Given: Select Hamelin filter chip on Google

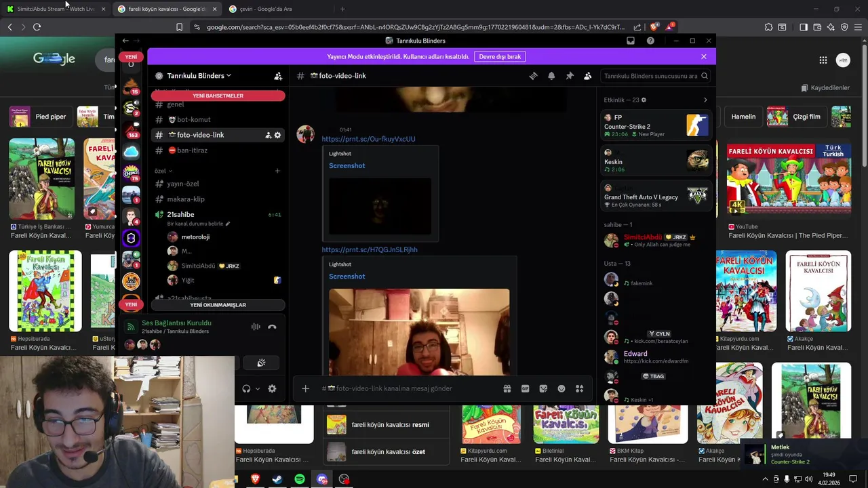Looking at the screenshot, I should [743, 117].
